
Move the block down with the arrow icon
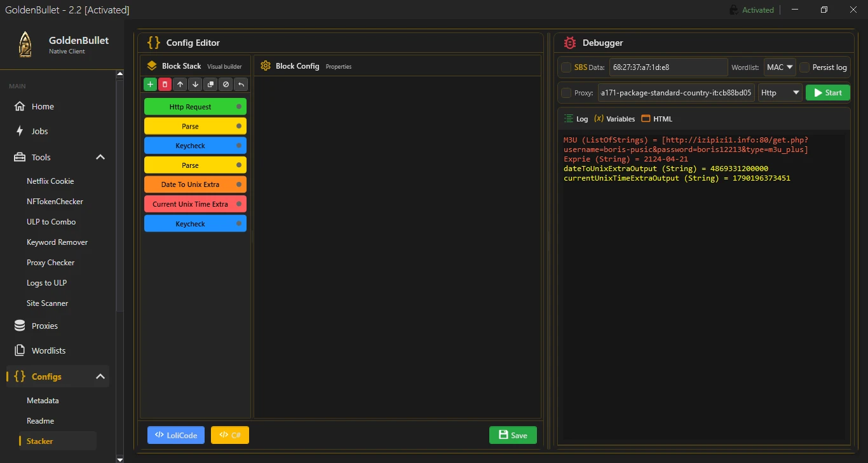196,85
